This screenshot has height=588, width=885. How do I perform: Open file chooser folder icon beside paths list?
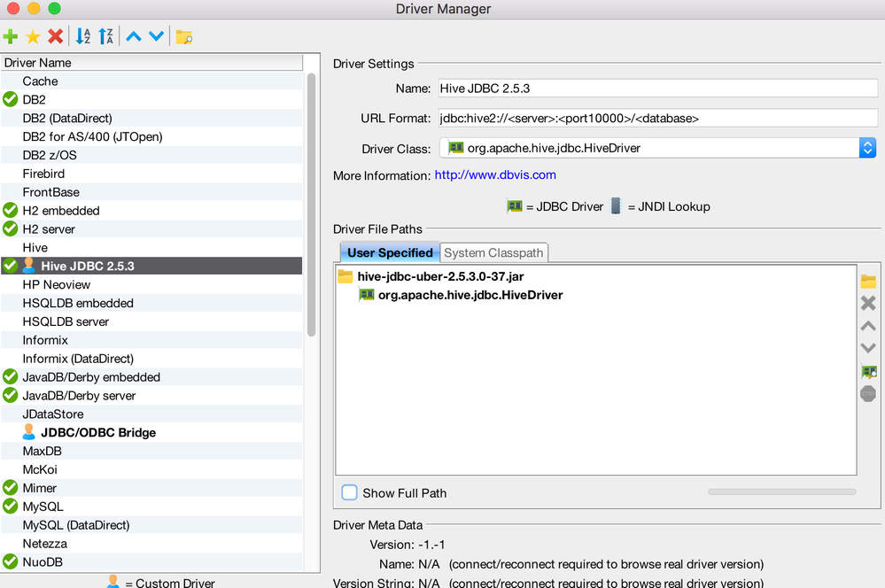coord(868,281)
